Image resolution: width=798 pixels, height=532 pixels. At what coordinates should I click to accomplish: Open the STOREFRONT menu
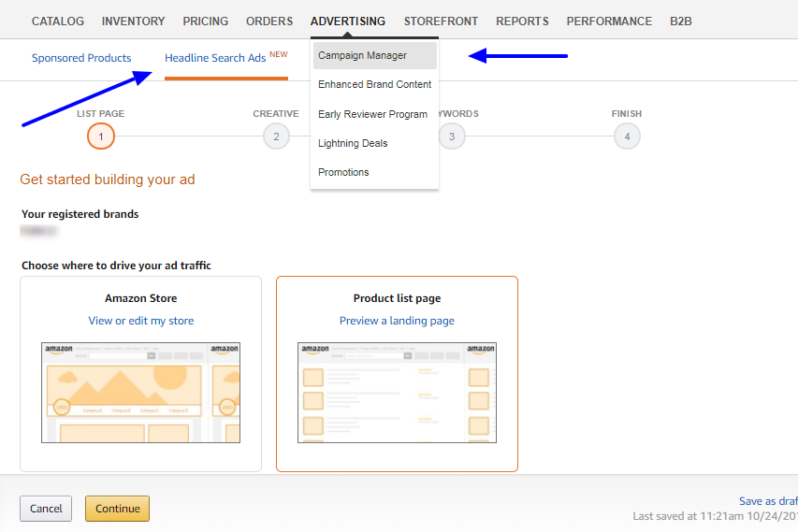click(x=441, y=22)
